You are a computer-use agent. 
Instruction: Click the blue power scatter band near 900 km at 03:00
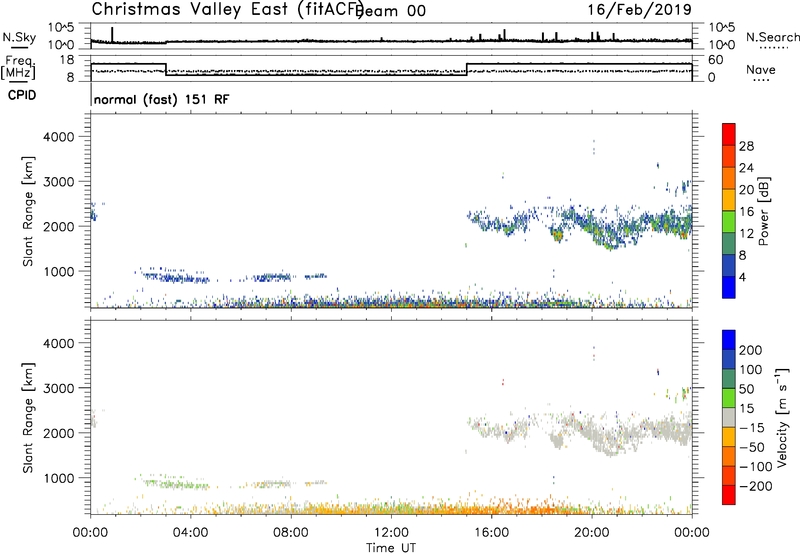tap(176, 278)
